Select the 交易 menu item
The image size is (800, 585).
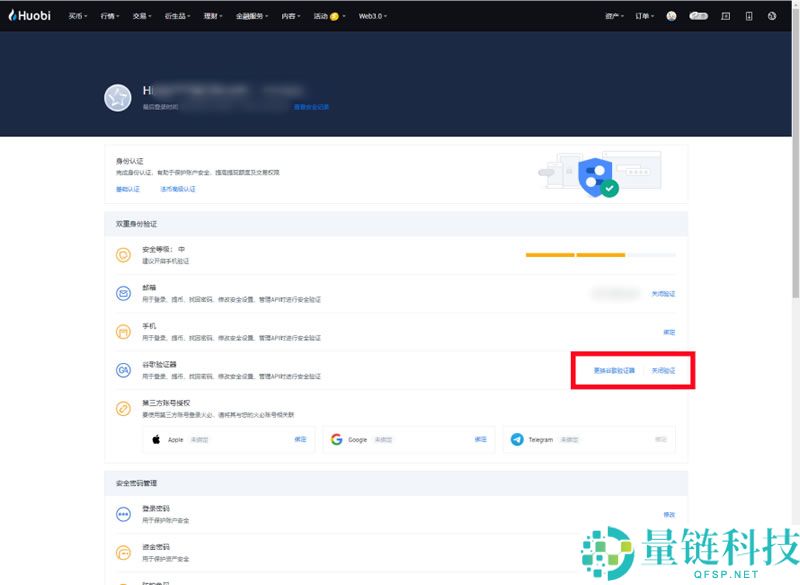coord(138,15)
